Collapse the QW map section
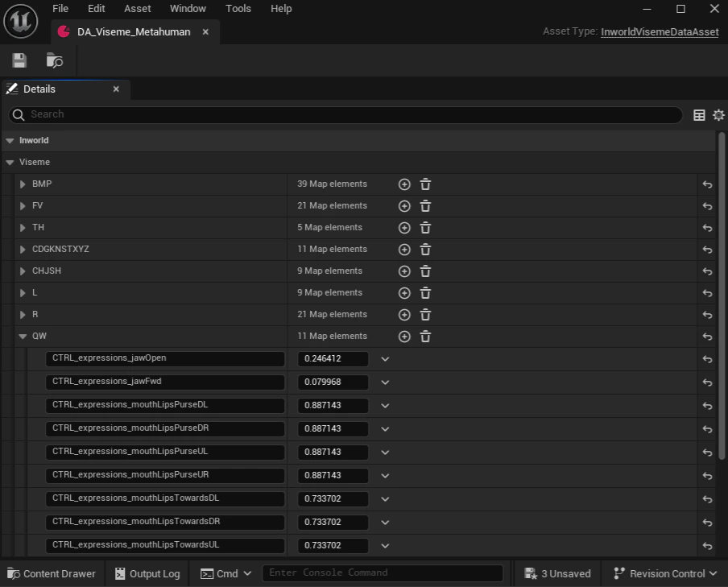This screenshot has height=587, width=728. (x=23, y=336)
